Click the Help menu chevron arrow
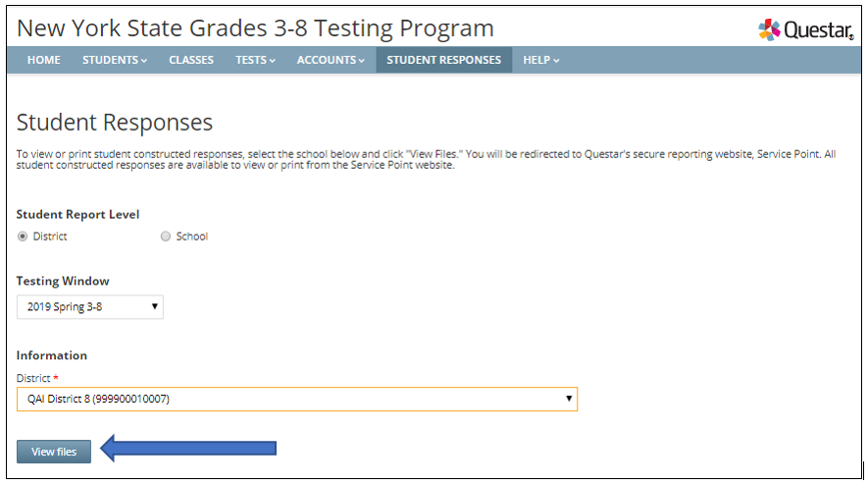 (x=556, y=61)
